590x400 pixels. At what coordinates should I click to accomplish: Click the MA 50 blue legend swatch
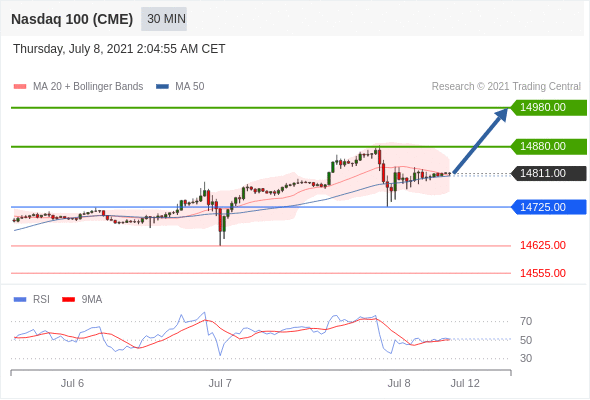click(162, 87)
